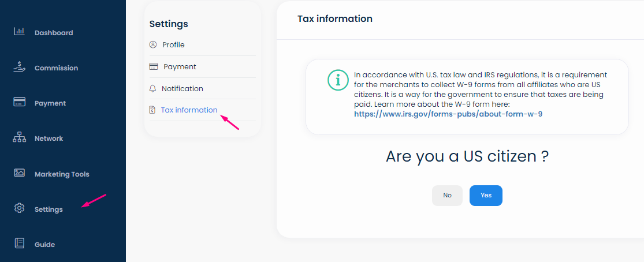Click the Payment card icon in sidebar
Screen dimensions: 644x262
[19, 103]
